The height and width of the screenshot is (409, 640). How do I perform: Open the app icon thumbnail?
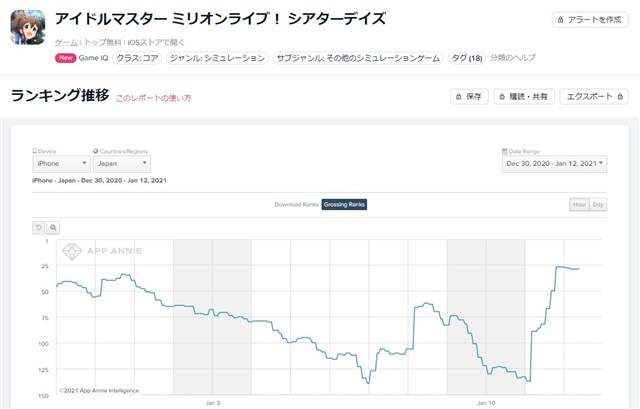(x=28, y=27)
